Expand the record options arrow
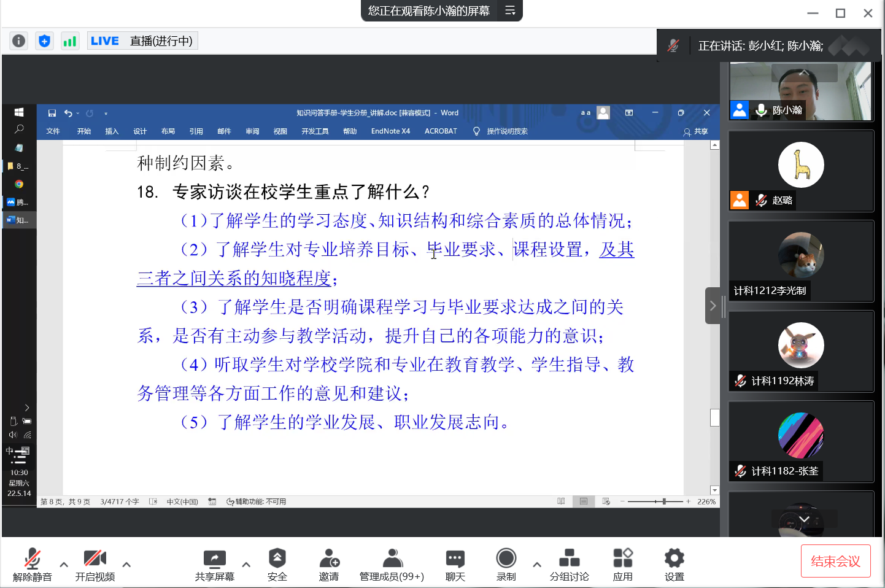 click(x=537, y=565)
